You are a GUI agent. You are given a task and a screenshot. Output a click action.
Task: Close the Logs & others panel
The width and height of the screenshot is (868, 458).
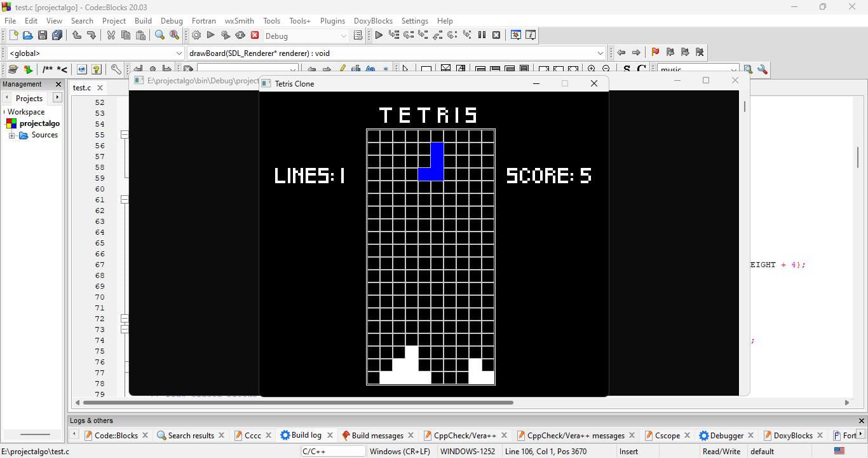tap(862, 420)
